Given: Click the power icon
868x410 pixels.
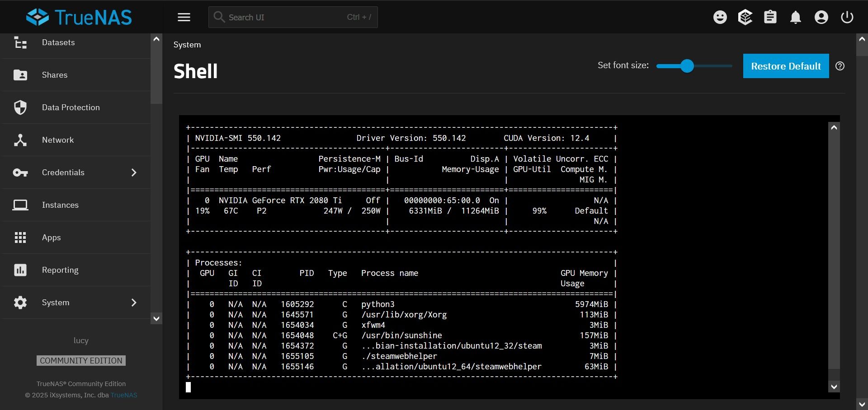Looking at the screenshot, I should click(847, 17).
